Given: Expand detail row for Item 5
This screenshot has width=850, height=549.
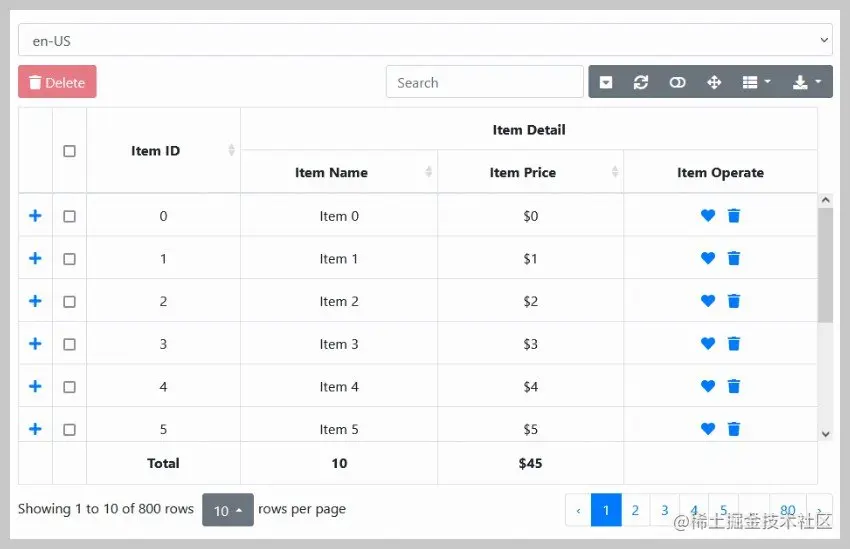Looking at the screenshot, I should click(35, 429).
